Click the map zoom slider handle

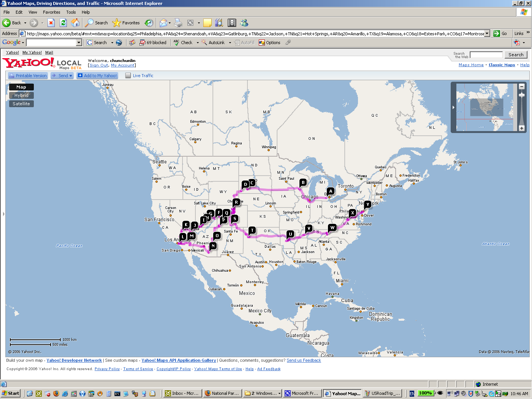[522, 95]
